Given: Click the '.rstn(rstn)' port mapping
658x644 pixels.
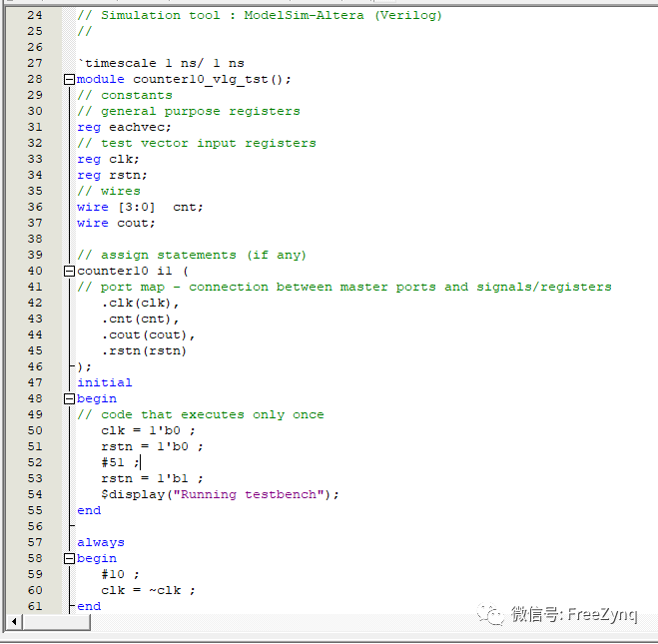Looking at the screenshot, I should [144, 351].
